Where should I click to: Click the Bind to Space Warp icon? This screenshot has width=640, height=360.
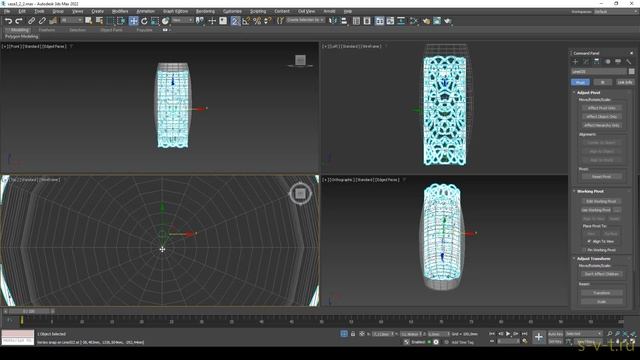tap(53, 21)
